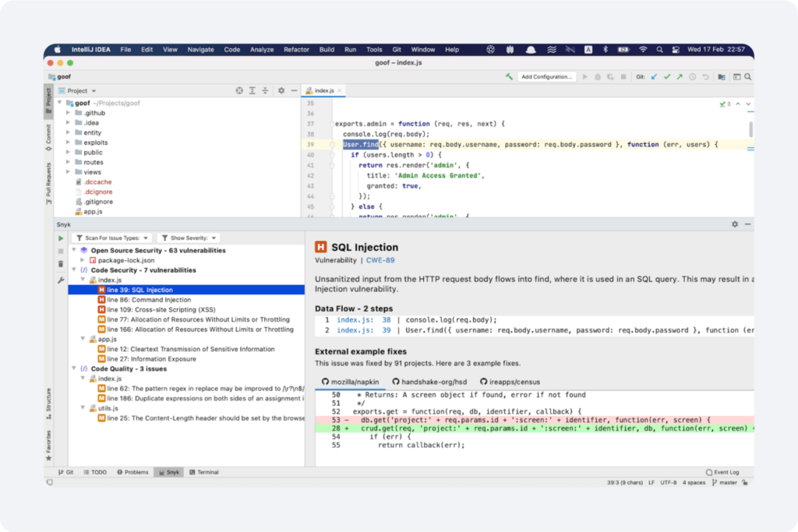Viewport: 798px width, 532px height.
Task: Open Project Structure folder icon
Action: 722,77
